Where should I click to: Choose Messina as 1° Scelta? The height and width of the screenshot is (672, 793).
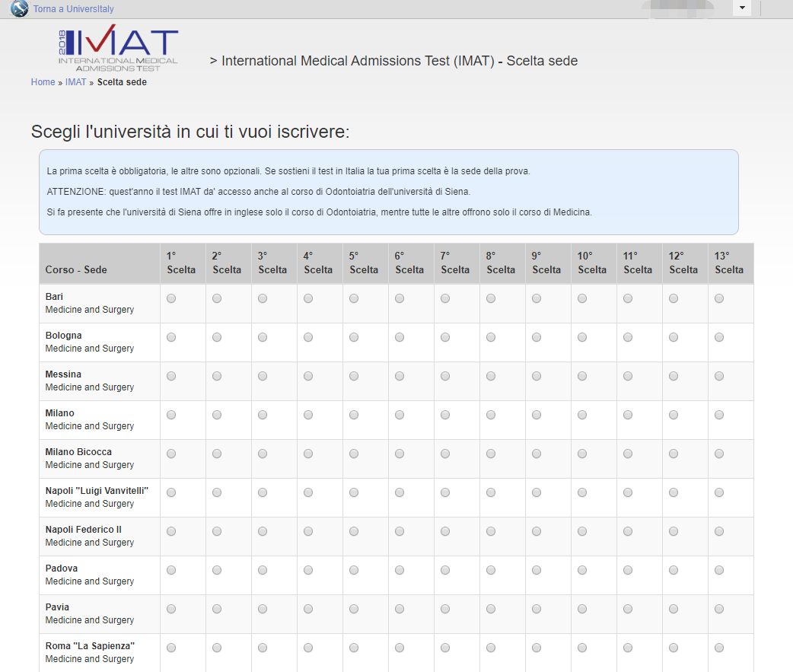pos(171,376)
